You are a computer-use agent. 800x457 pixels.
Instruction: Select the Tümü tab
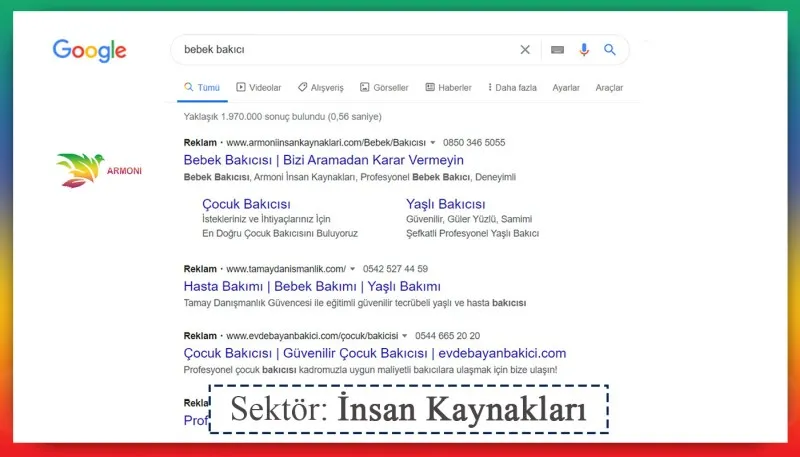click(x=202, y=88)
